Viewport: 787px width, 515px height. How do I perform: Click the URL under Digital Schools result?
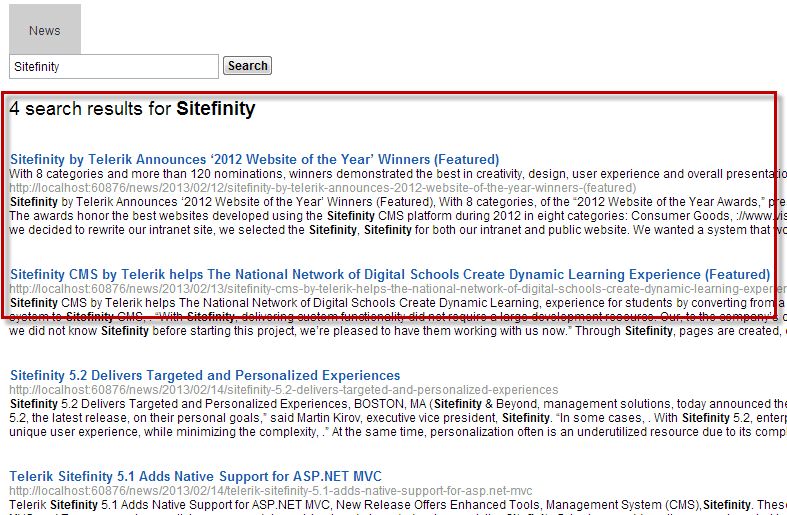396,289
